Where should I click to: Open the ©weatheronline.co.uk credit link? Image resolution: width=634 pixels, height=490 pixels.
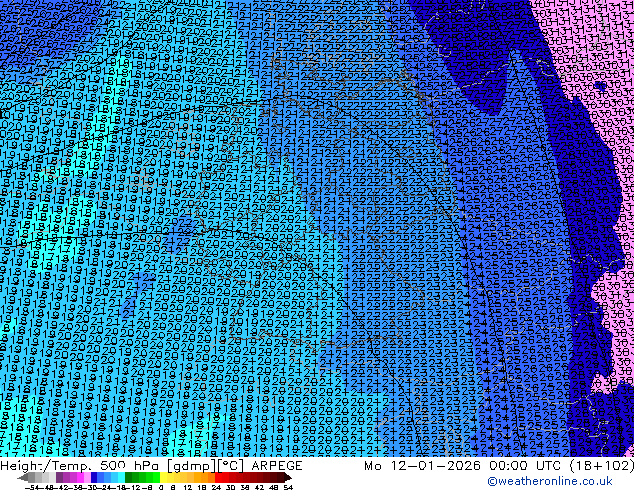[550, 481]
